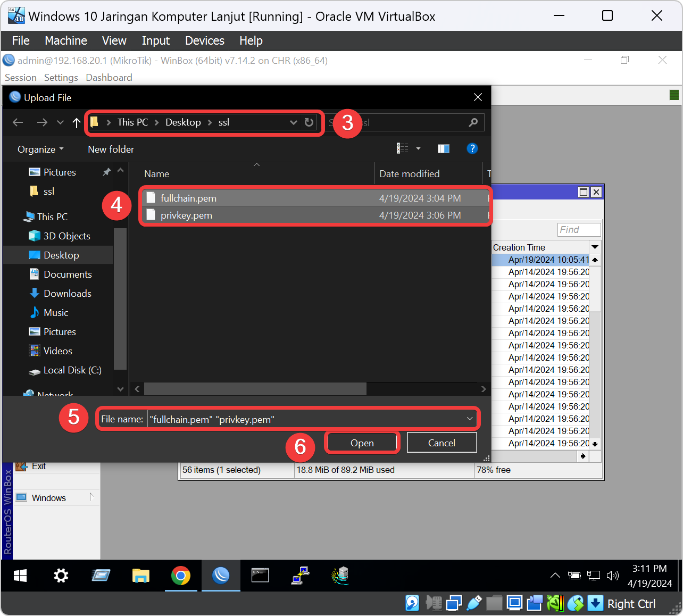Screen dimensions: 683x616
Task: Select Pictures under Quick access
Action: (x=60, y=172)
